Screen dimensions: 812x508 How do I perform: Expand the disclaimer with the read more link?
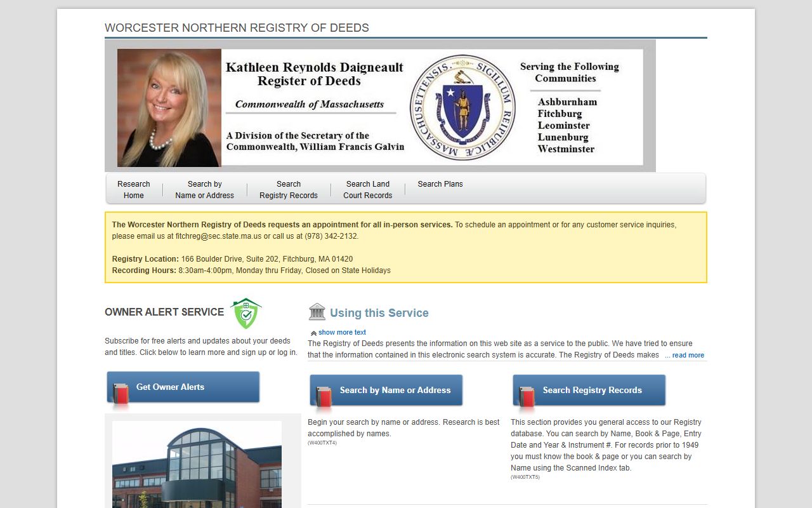tap(684, 355)
